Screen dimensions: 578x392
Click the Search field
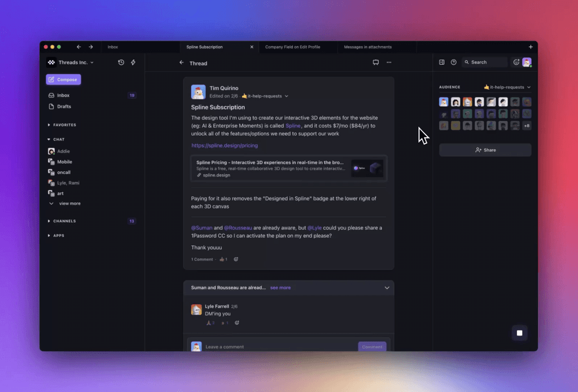point(484,62)
